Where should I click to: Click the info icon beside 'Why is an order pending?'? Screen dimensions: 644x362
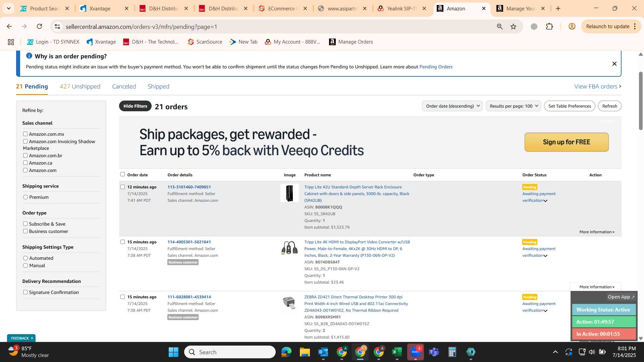click(29, 56)
